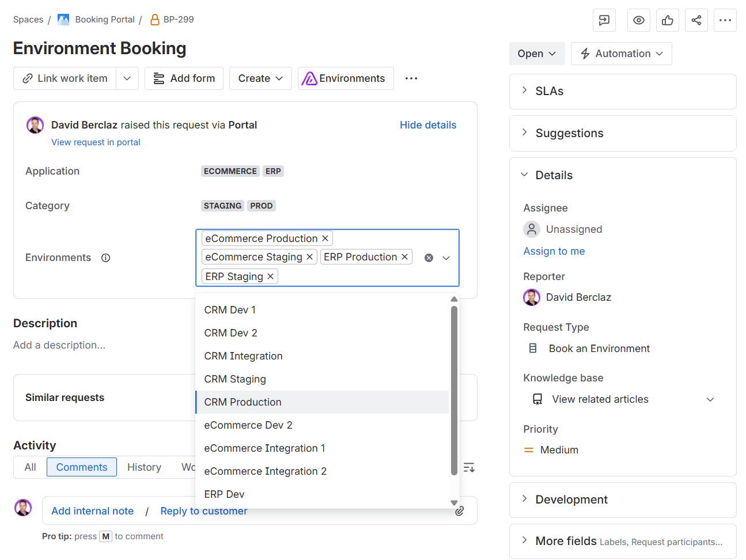
Task: Click the Environments info icon
Action: (106, 258)
